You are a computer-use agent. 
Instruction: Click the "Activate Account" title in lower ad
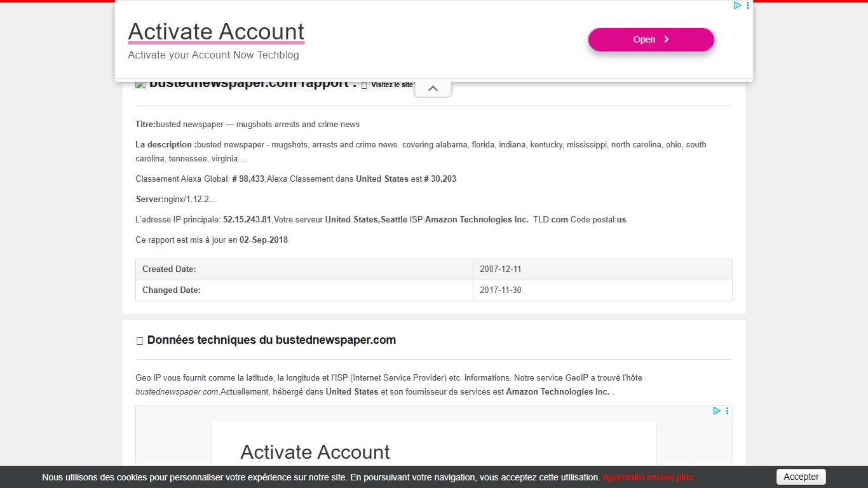[315, 452]
